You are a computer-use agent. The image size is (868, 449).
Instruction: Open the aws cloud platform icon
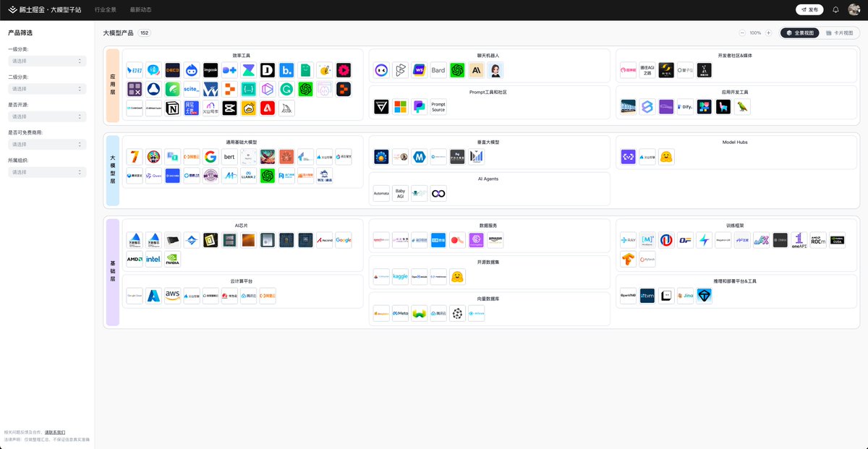click(x=172, y=296)
